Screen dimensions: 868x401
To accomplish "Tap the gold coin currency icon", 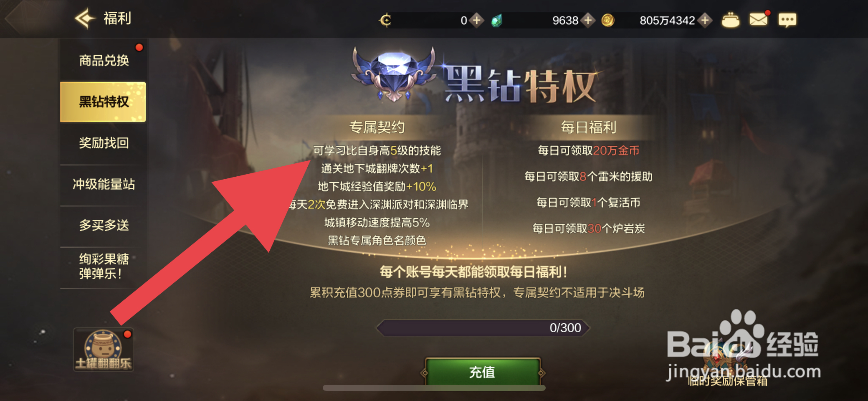I will tap(608, 20).
